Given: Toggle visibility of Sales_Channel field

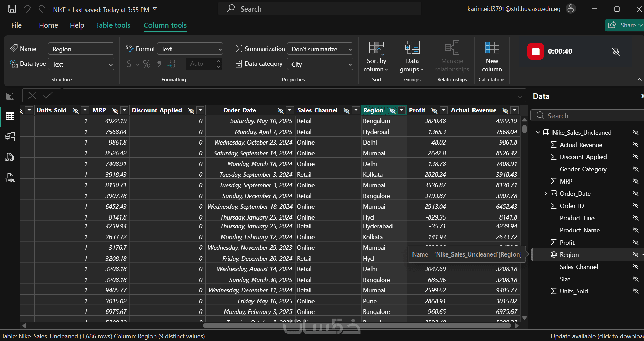Looking at the screenshot, I should click(x=636, y=267).
